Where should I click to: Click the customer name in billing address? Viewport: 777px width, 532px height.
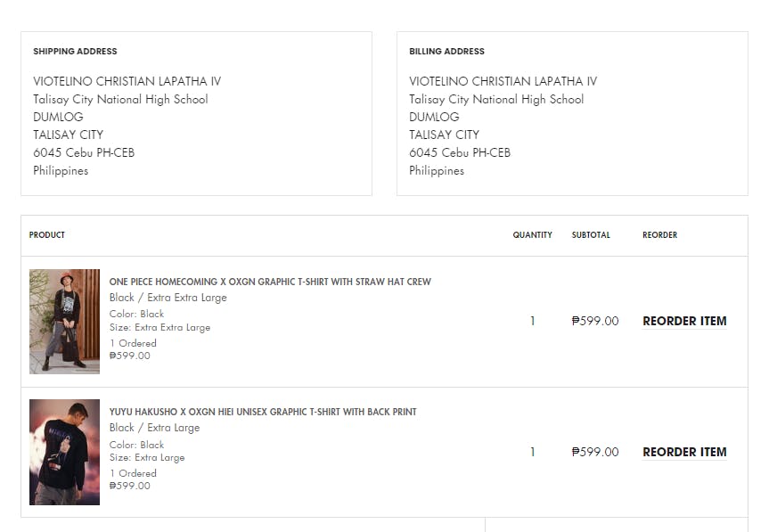click(x=503, y=81)
